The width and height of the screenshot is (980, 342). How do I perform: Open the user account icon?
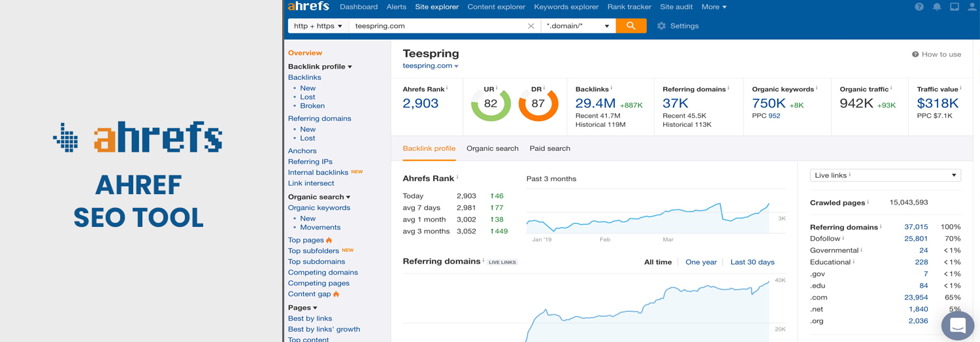pyautogui.click(x=972, y=7)
